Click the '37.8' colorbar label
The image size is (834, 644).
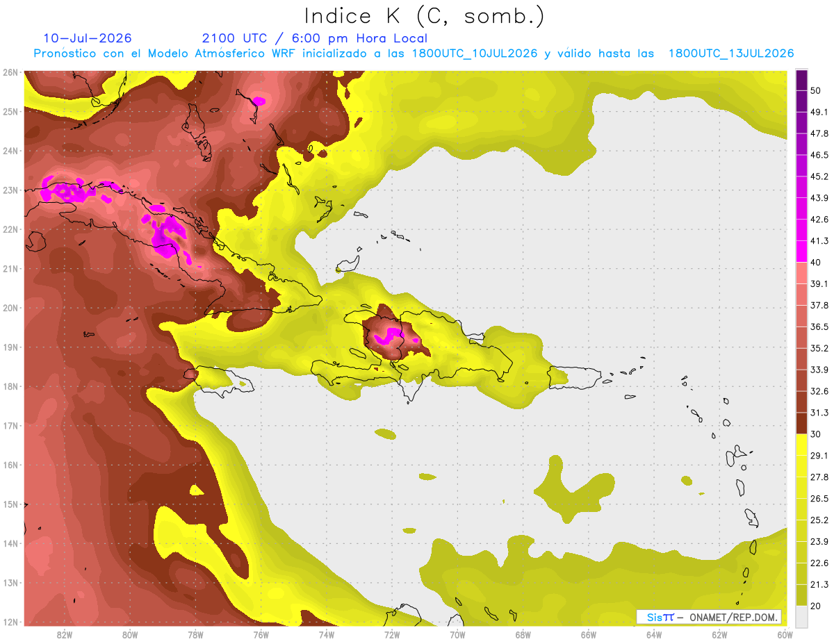[819, 305]
